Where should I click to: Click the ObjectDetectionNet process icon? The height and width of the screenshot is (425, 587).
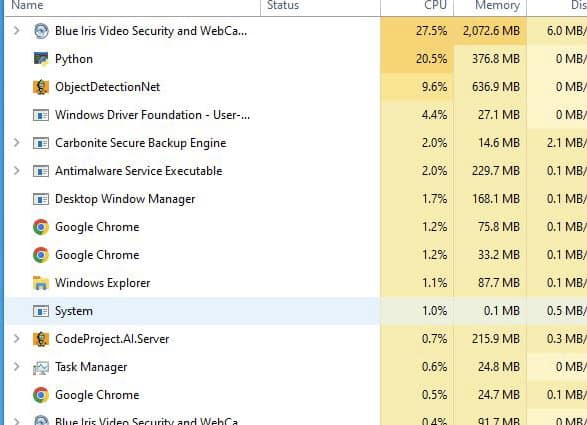(x=41, y=87)
